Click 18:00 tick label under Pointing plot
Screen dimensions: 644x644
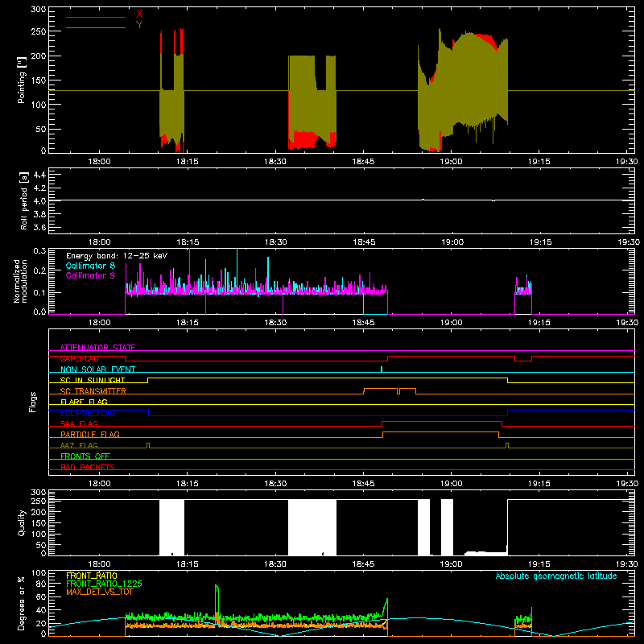click(99, 162)
